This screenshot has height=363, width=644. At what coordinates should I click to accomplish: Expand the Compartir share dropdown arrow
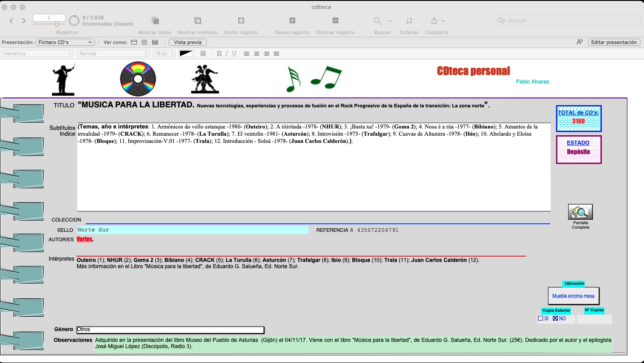pos(443,21)
